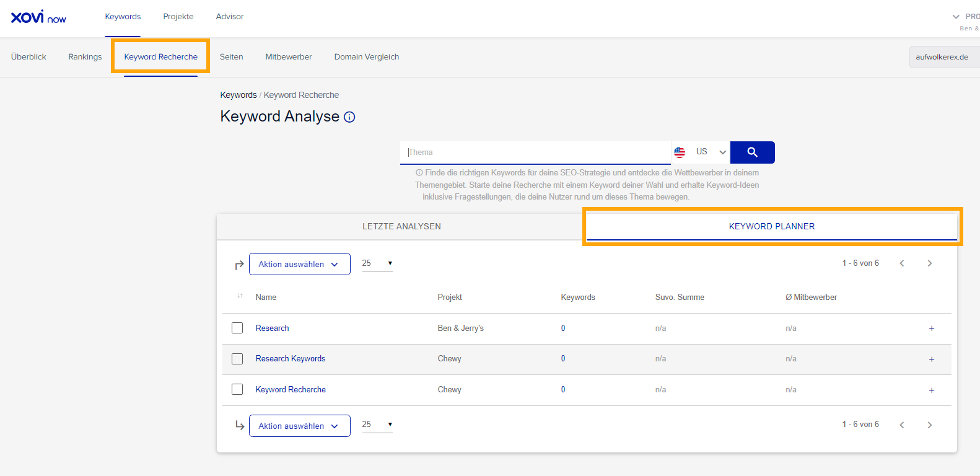Switch to the KEYWORD PLANNER tab
The width and height of the screenshot is (980, 476).
tap(772, 227)
